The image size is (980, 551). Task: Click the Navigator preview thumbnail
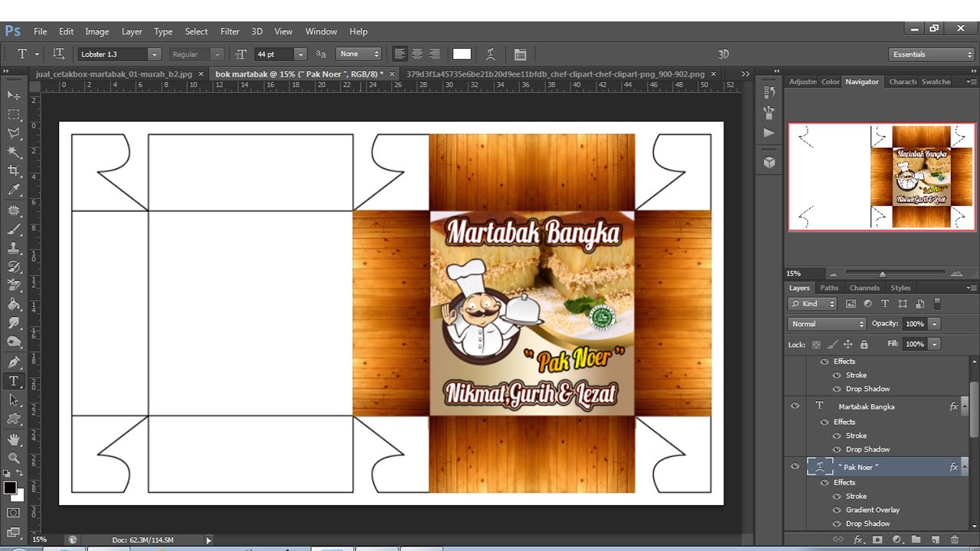coord(882,177)
